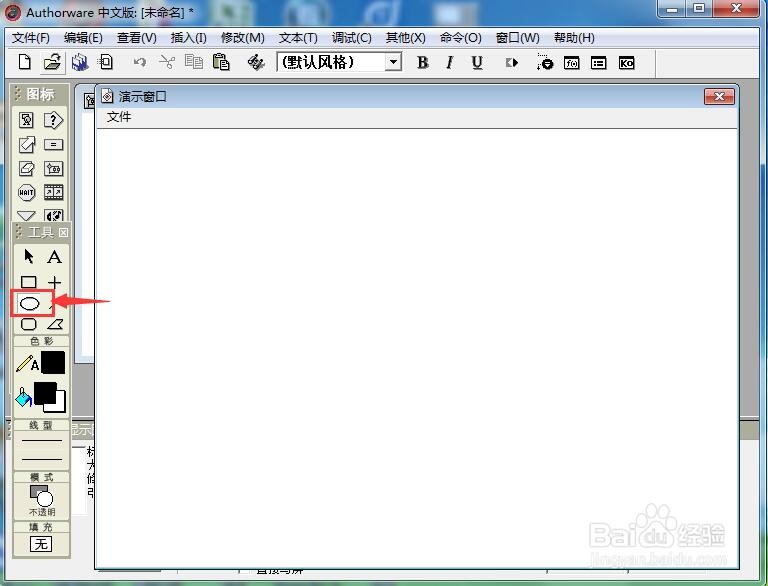Open the 文件(F) menu
The height and width of the screenshot is (586, 768).
pos(31,38)
